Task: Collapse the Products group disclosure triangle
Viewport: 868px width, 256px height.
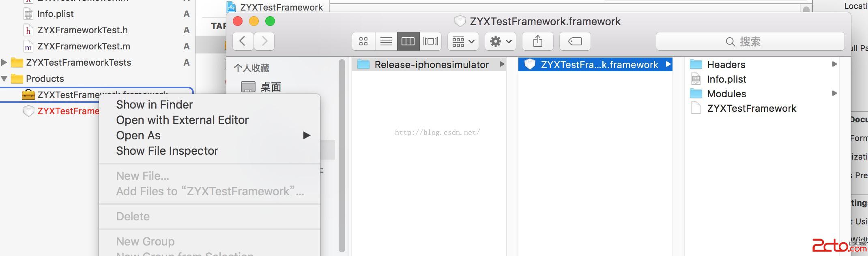Action: [4, 79]
